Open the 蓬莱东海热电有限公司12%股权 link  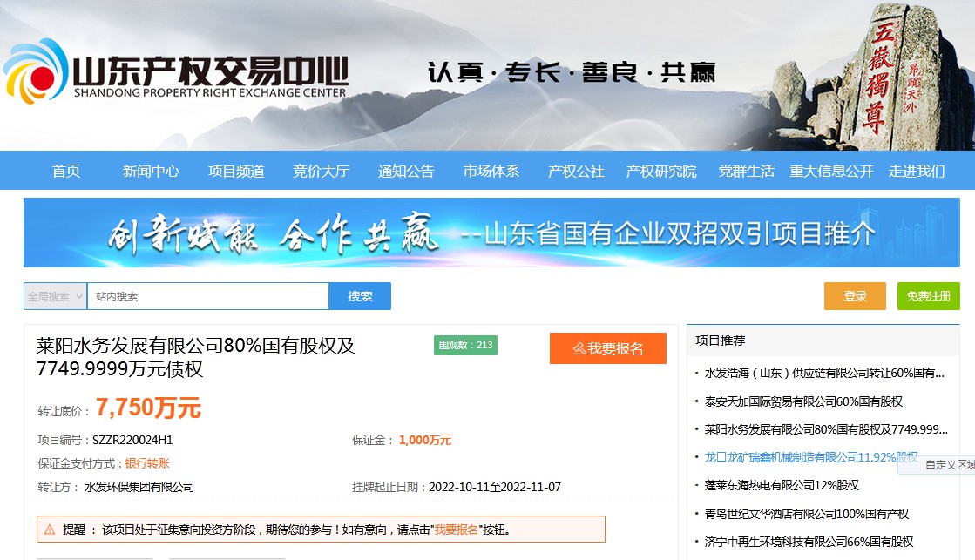[x=782, y=485]
